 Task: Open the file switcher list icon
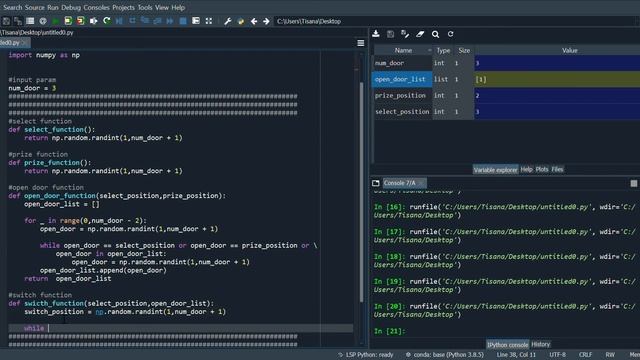point(30,21)
